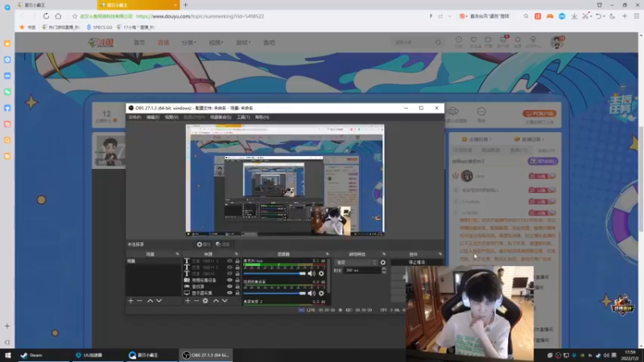Screen dimensions: 644x362
Task: Open the browser screenshot scissors tool
Action: click(585, 16)
